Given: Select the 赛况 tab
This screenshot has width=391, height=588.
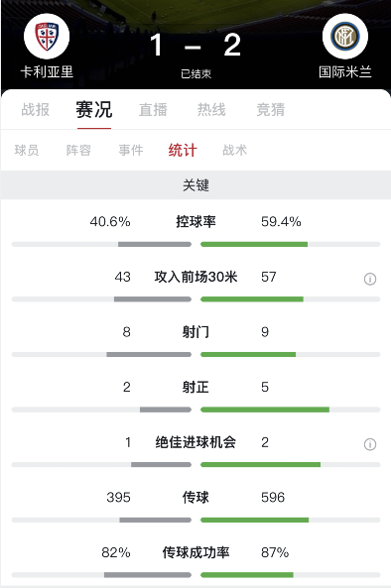Looking at the screenshot, I should [x=94, y=110].
